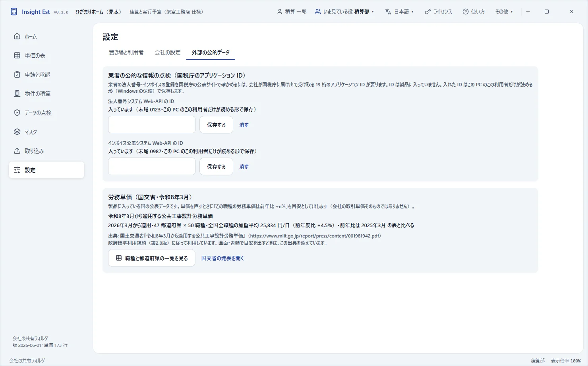Delete the 法人番号システム ID with 消す

tap(244, 125)
